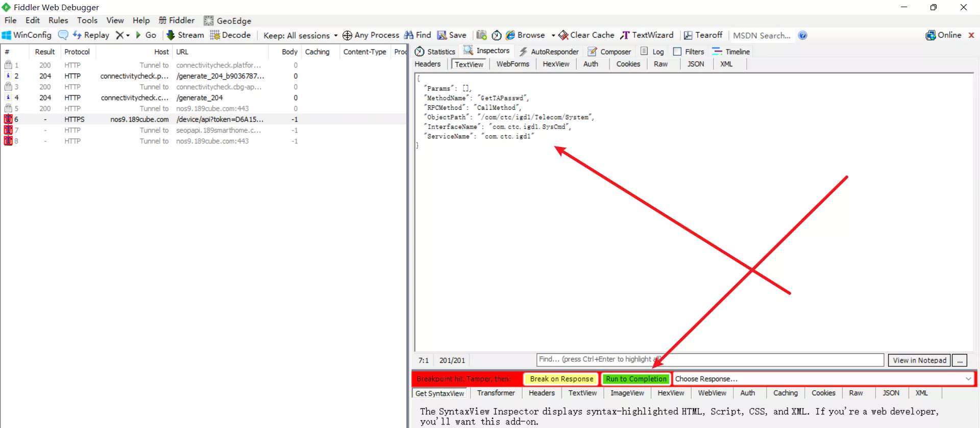Viewport: 980px width, 428px height.
Task: Click the breakpoint icon of session 8
Action: tap(8, 141)
